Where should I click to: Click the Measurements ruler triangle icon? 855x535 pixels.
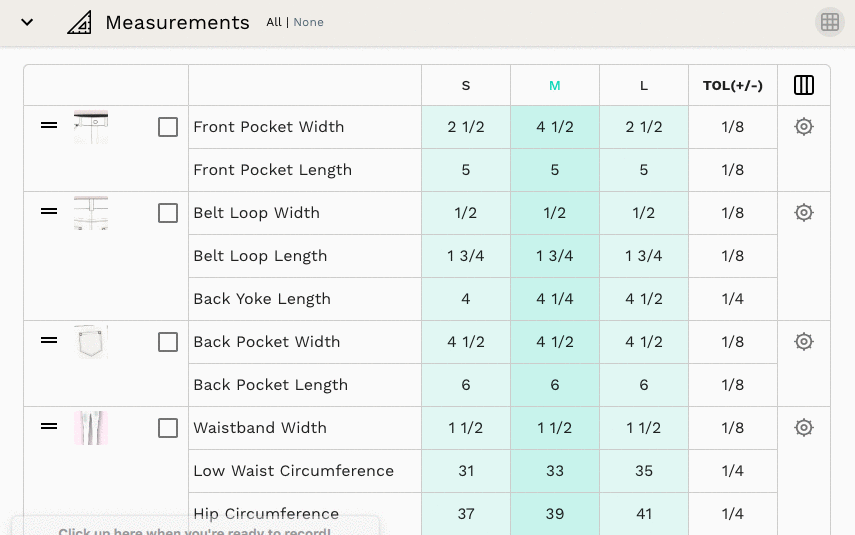(x=80, y=23)
